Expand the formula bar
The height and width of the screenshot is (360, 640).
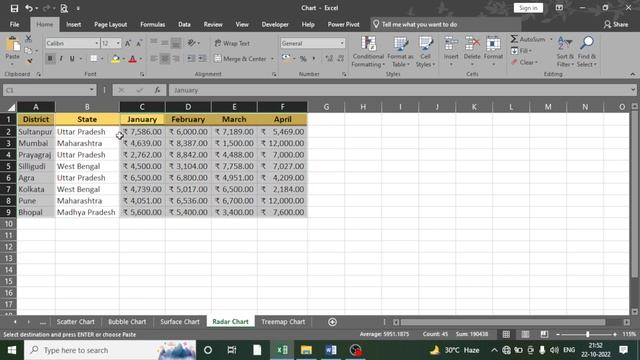pyautogui.click(x=633, y=90)
